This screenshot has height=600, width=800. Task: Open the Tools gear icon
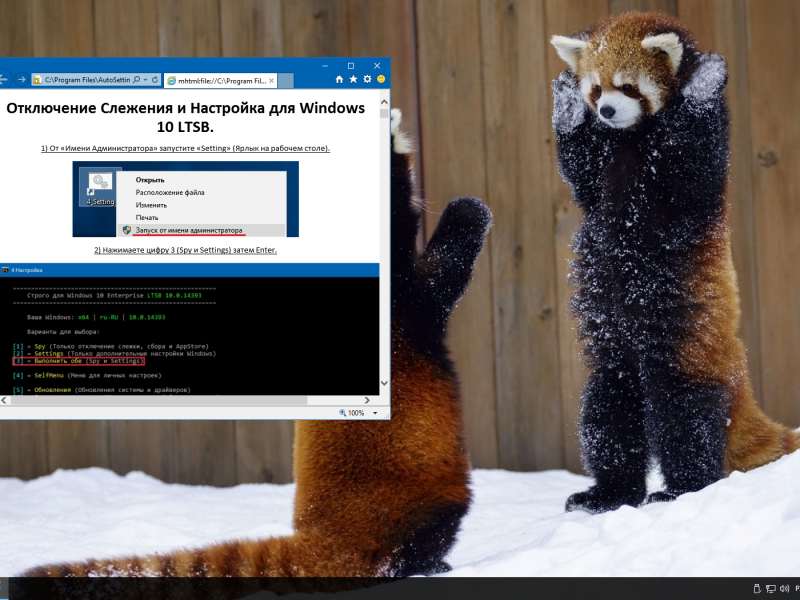point(367,80)
